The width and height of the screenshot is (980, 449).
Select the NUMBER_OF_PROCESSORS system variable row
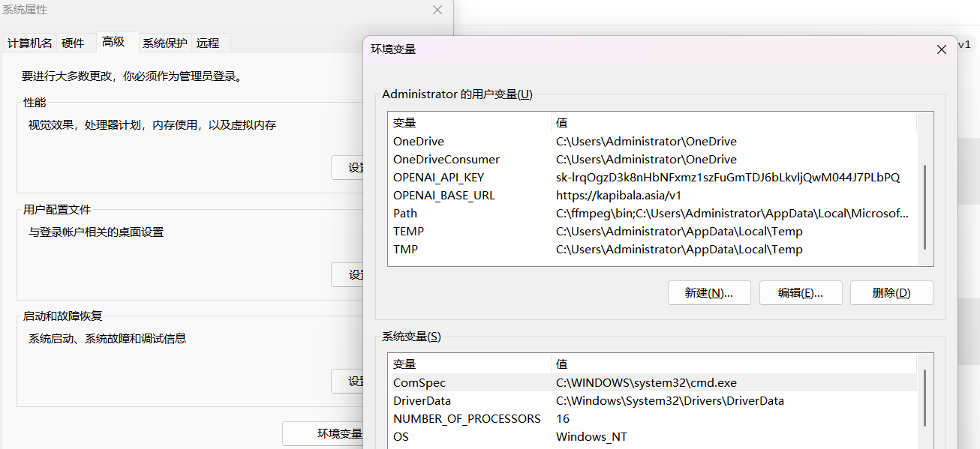point(652,419)
